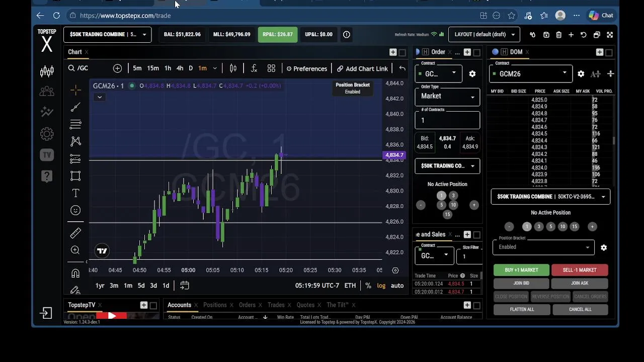Viewport: 644px width, 362px height.
Task: Click the SELL -1 MARKET button
Action: tap(580, 270)
